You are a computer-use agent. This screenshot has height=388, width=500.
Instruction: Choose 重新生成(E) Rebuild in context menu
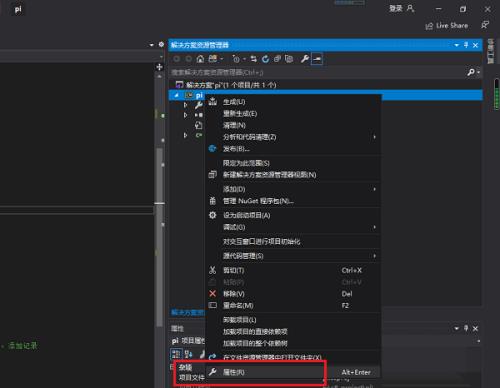click(293, 114)
